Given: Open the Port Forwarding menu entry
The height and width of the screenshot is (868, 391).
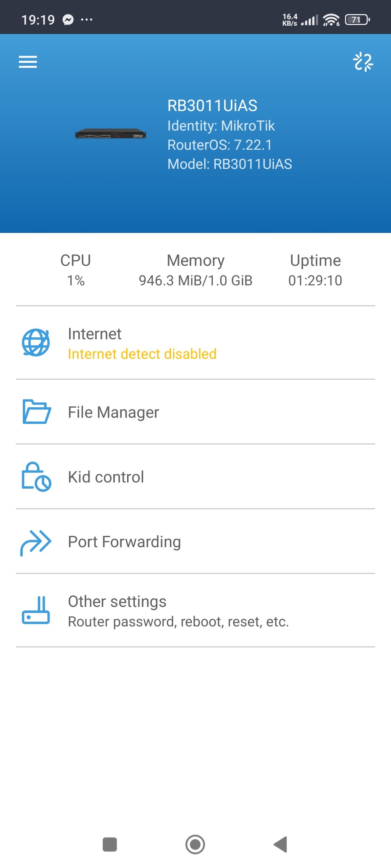Looking at the screenshot, I should point(124,542).
